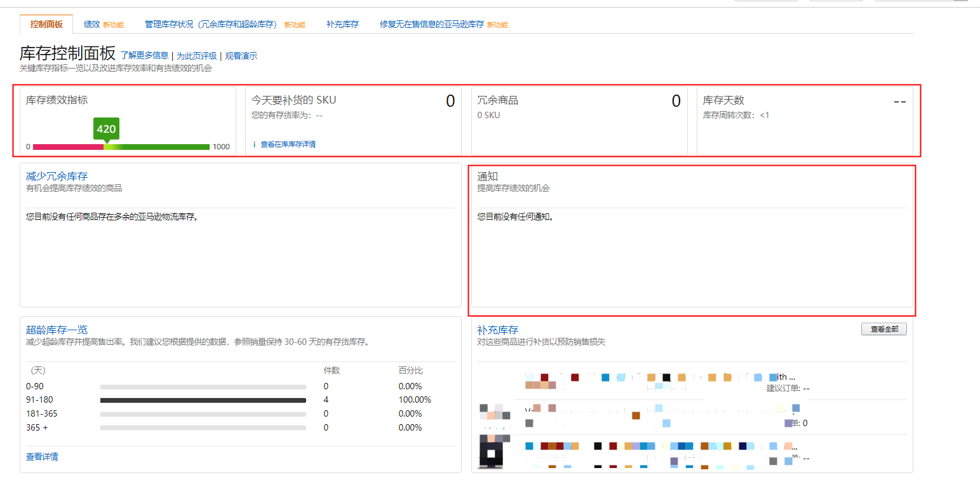This screenshot has height=489, width=980.
Task: Click the count value 4 in 91-180 row
Action: tap(326, 400)
